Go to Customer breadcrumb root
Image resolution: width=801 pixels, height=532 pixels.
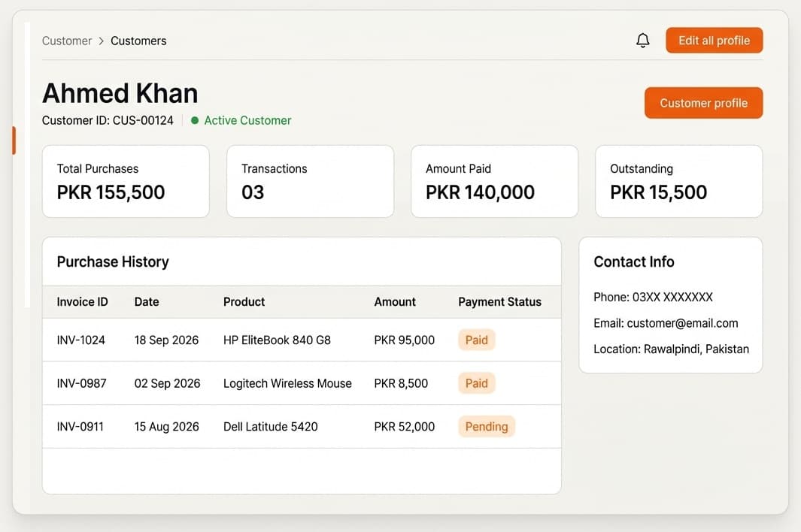[67, 41]
